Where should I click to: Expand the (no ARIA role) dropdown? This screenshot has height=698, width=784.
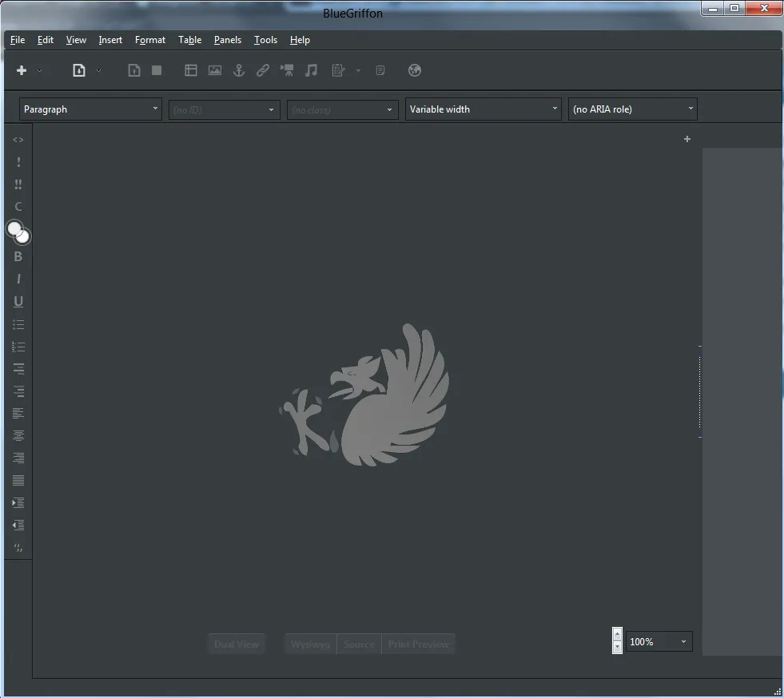(x=632, y=109)
